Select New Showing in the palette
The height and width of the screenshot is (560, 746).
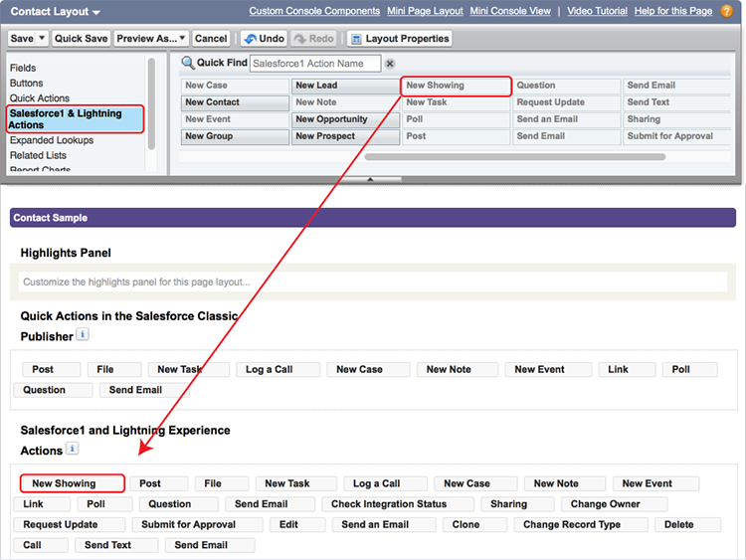[456, 86]
